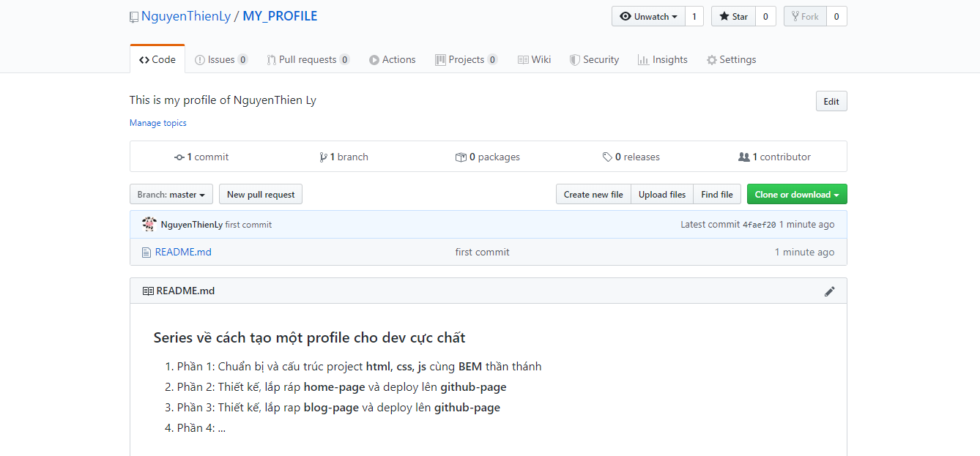Click the Phần 1 list item text
The width and height of the screenshot is (980, 456).
360,367
